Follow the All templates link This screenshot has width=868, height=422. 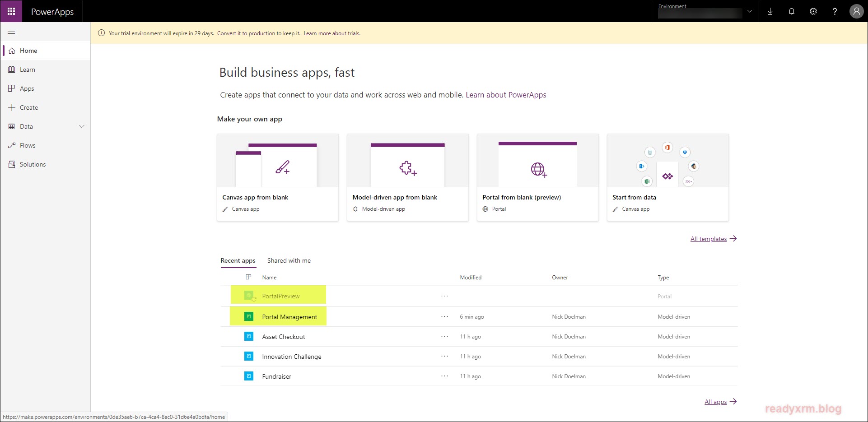coord(708,239)
